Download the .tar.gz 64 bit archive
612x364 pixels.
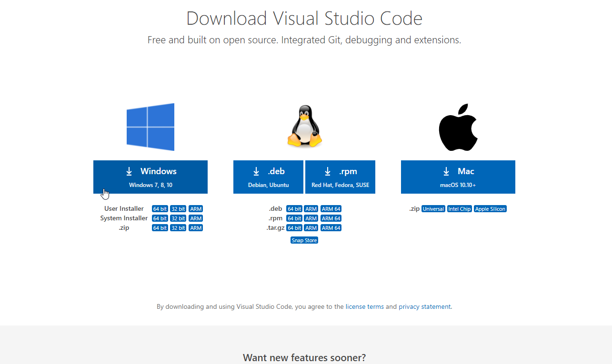(x=294, y=228)
